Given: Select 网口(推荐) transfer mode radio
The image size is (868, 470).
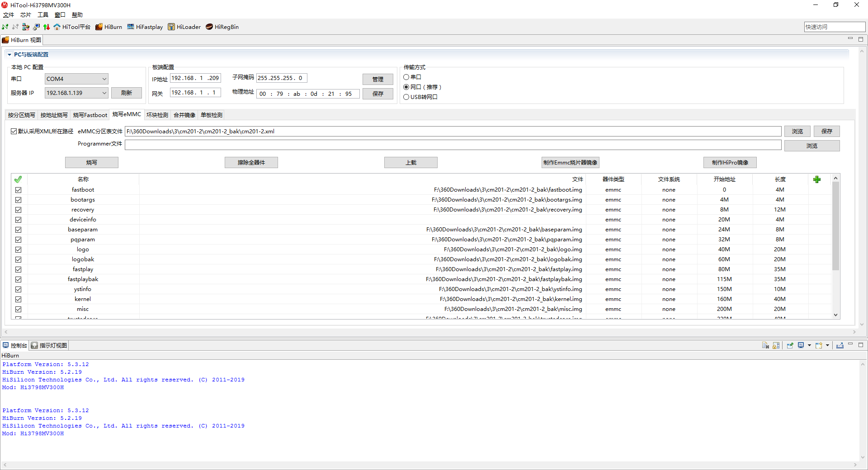Looking at the screenshot, I should coord(406,87).
